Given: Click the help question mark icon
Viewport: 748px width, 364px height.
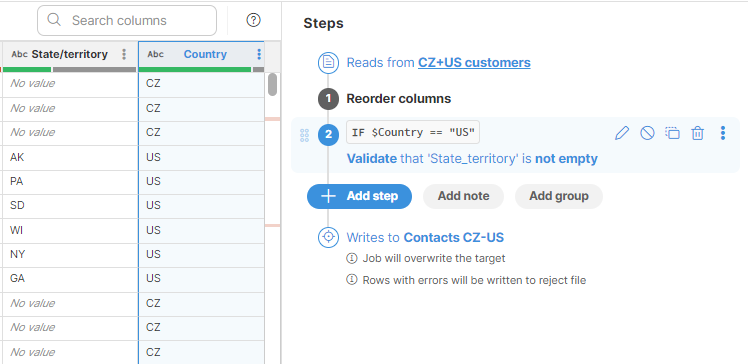Looking at the screenshot, I should (x=253, y=20).
